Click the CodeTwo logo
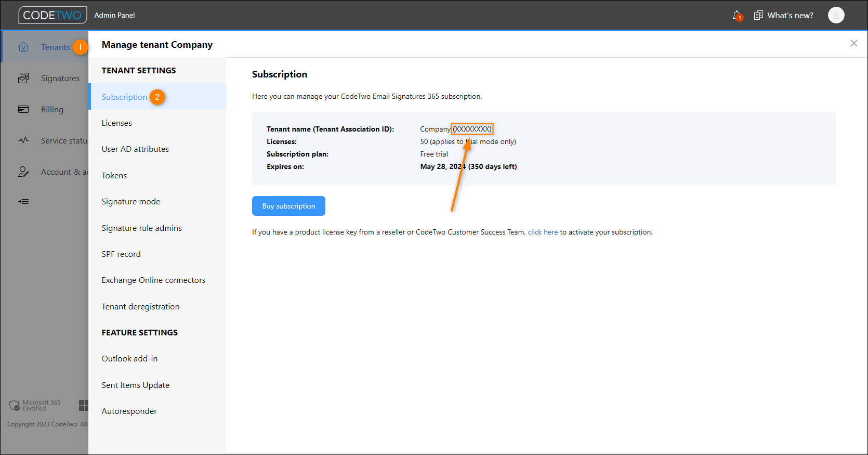This screenshot has width=868, height=455. tap(52, 15)
